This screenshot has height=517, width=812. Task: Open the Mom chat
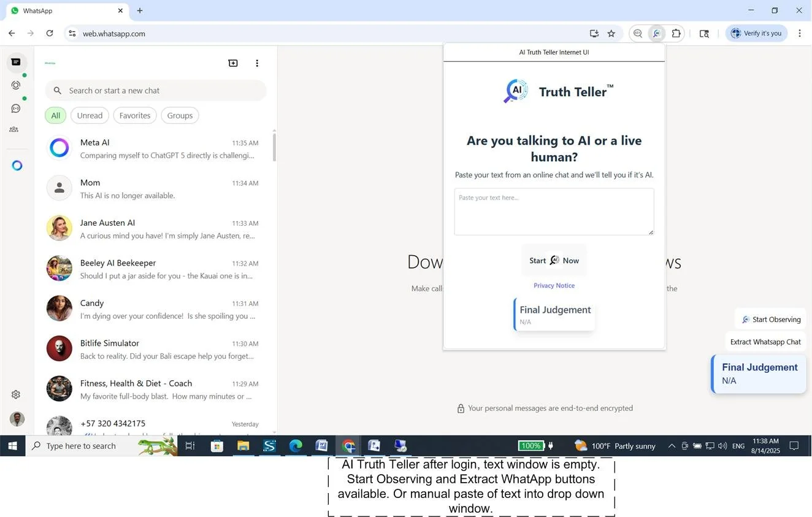click(153, 189)
